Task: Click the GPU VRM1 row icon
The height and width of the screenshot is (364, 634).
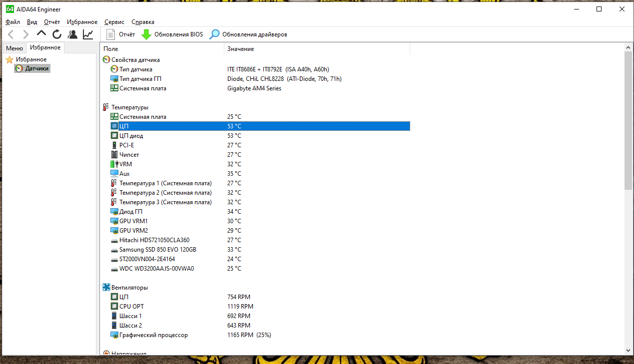Action: [114, 221]
